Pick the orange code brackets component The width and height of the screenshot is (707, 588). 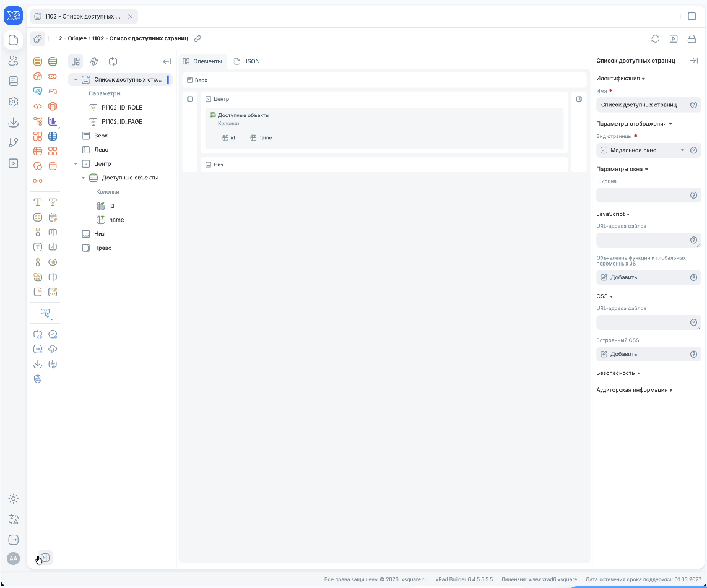pos(38,106)
